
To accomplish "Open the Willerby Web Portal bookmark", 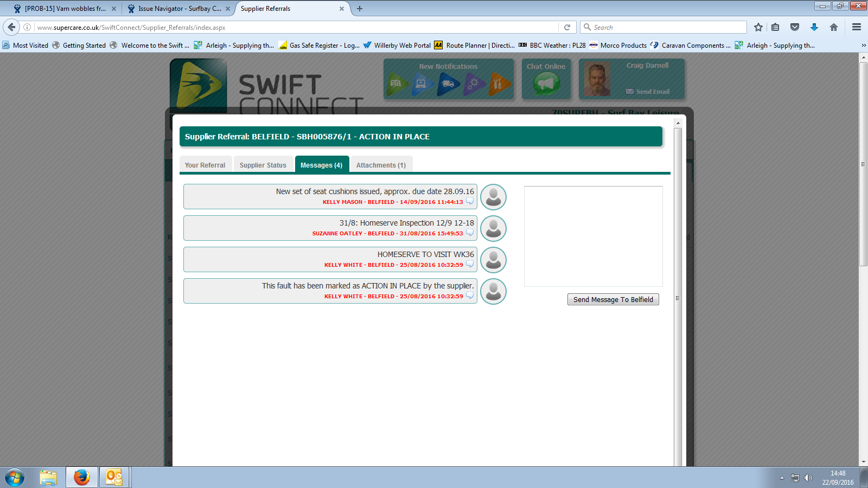I will tap(397, 46).
